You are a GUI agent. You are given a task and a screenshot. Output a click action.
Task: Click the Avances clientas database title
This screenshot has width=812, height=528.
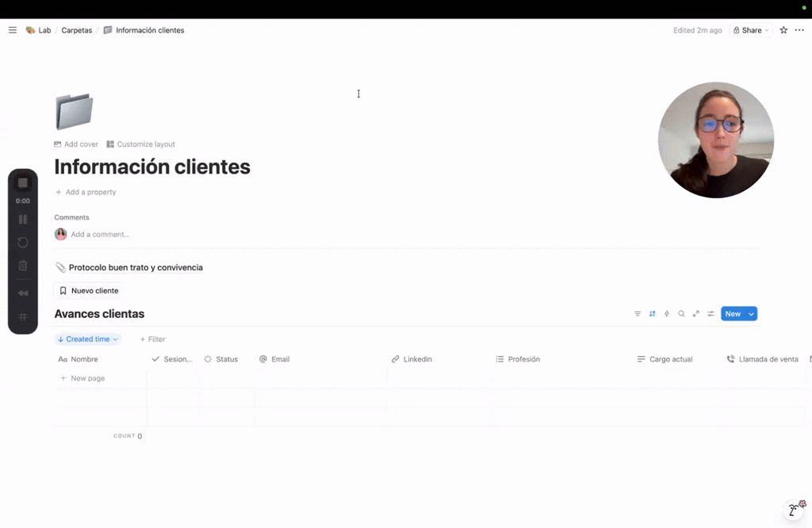99,314
